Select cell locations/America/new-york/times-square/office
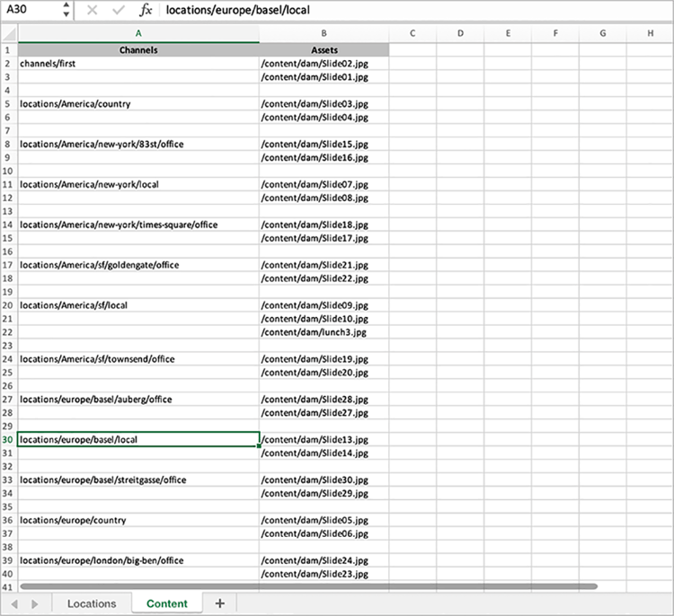Screen dimensions: 674x616 [138, 224]
